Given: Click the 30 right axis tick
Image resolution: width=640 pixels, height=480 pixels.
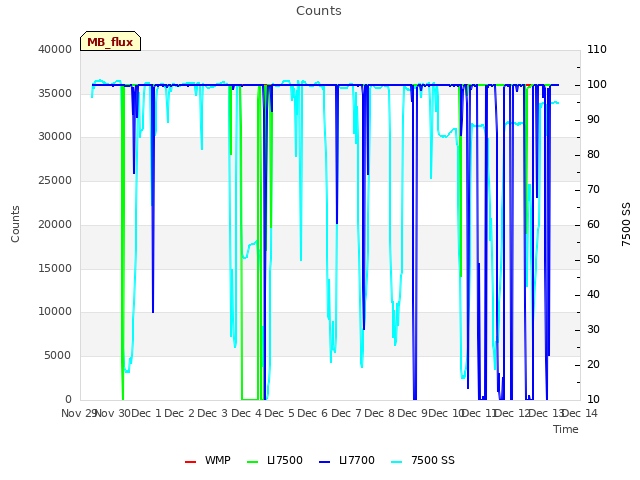Looking at the screenshot, I should pos(593,329).
